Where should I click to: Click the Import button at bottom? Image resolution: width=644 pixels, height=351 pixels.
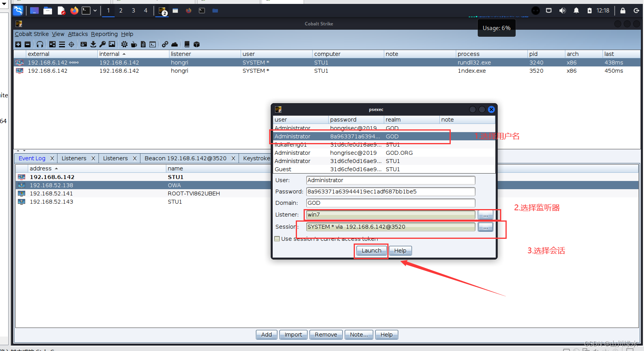pos(293,335)
